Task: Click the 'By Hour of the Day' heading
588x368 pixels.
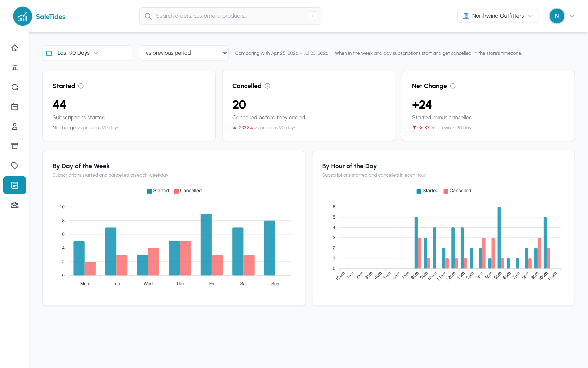Action: click(x=349, y=166)
